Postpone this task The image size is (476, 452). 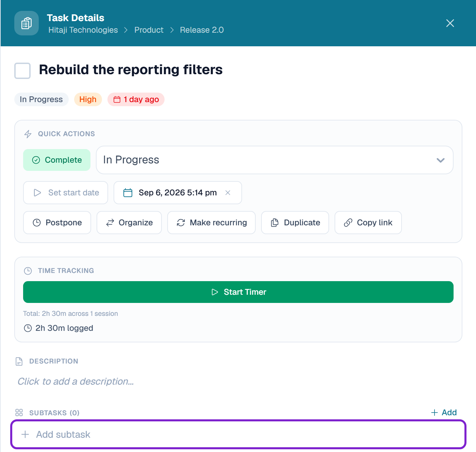(57, 223)
